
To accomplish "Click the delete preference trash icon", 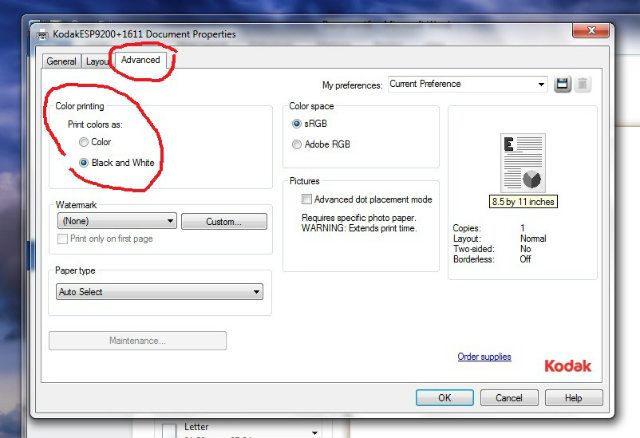I will tap(582, 84).
